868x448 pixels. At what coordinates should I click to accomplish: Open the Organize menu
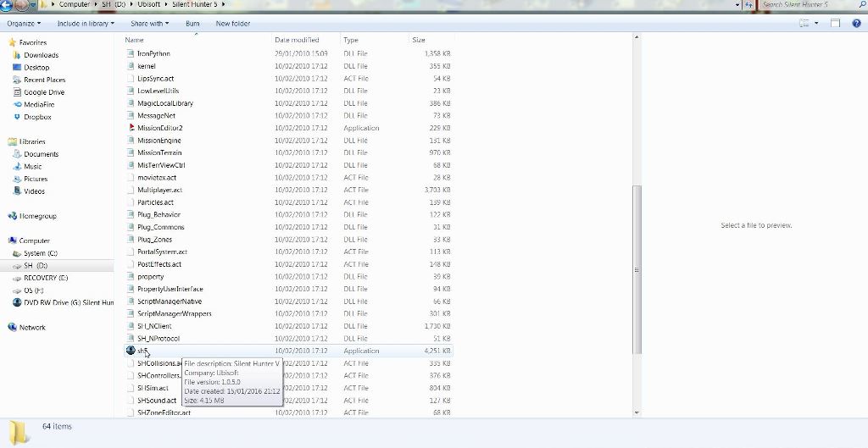[24, 23]
